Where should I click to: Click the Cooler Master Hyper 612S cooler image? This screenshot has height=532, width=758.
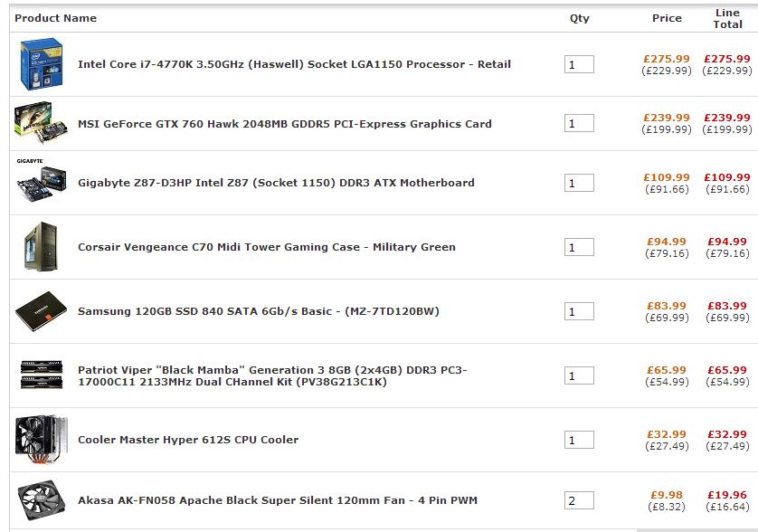point(41,439)
